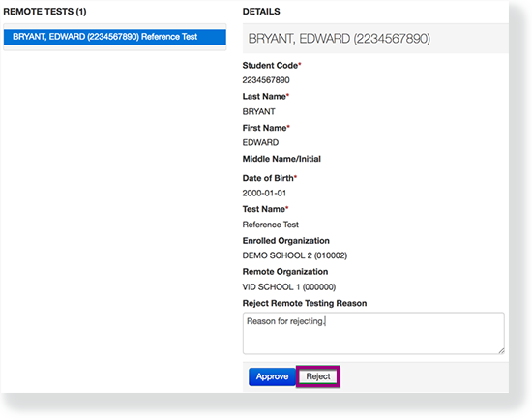Click Enrolled Organization value DEMO SCHOOL 2
This screenshot has height=420, width=532.
(294, 255)
